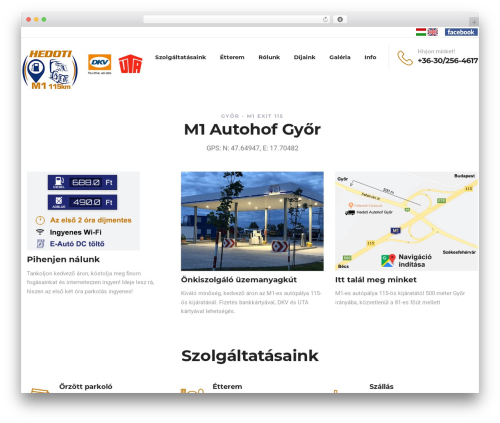Click the clock icon beside free parking text
The height and width of the screenshot is (423, 500).
point(40,220)
